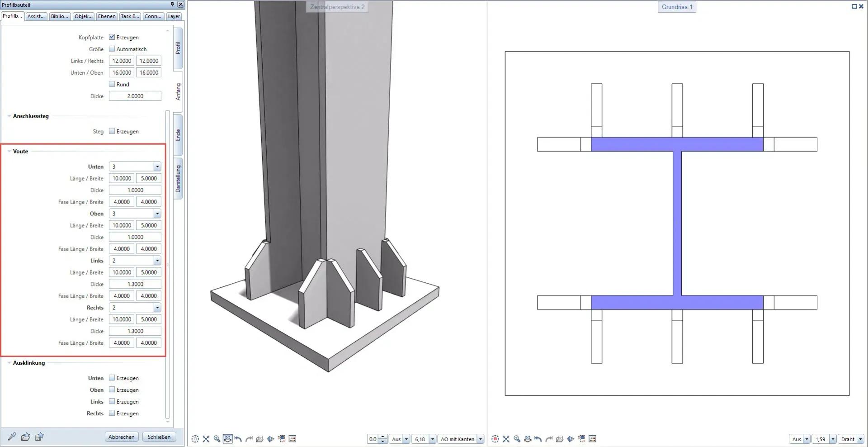Open the load favorites folder icon
This screenshot has width=868, height=447.
(x=26, y=437)
